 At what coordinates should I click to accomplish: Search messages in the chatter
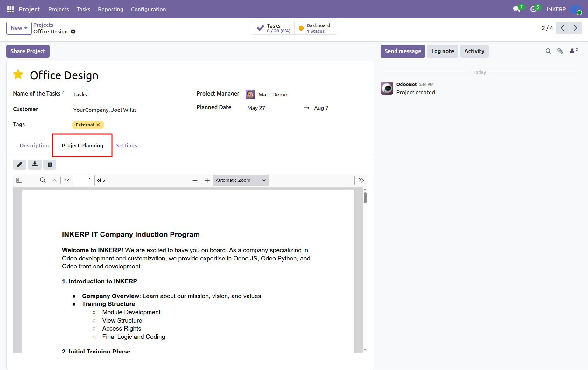click(548, 51)
